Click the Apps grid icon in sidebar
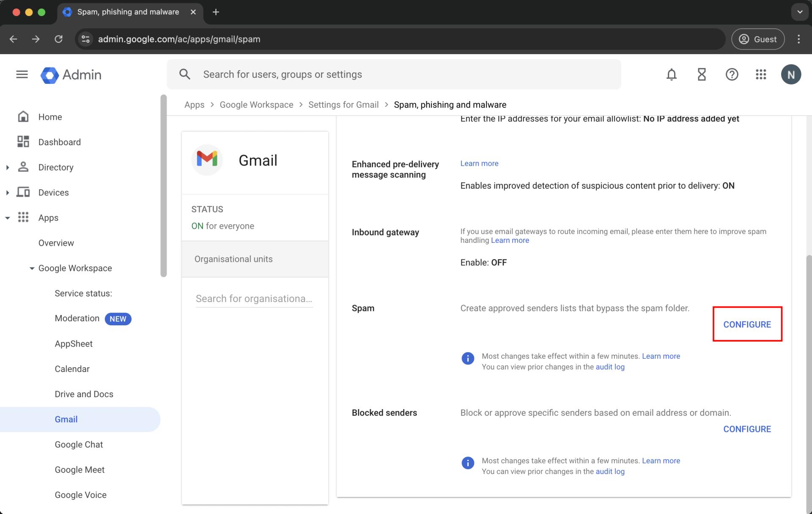The width and height of the screenshot is (812, 514). pyautogui.click(x=23, y=217)
